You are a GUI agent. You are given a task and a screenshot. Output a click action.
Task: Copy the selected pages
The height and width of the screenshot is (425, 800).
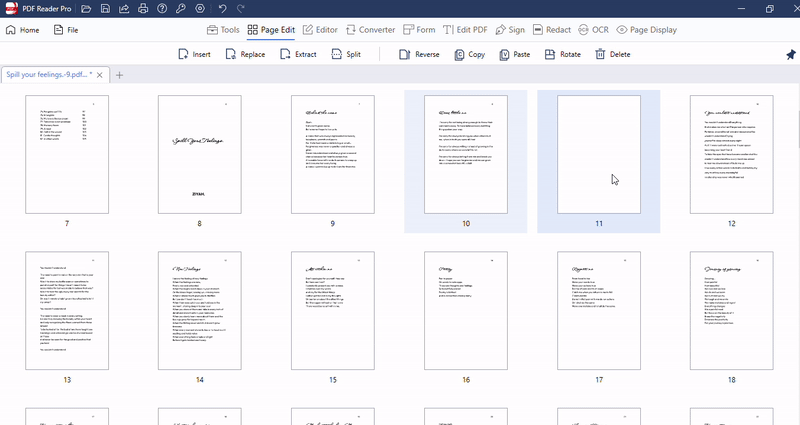coord(469,54)
